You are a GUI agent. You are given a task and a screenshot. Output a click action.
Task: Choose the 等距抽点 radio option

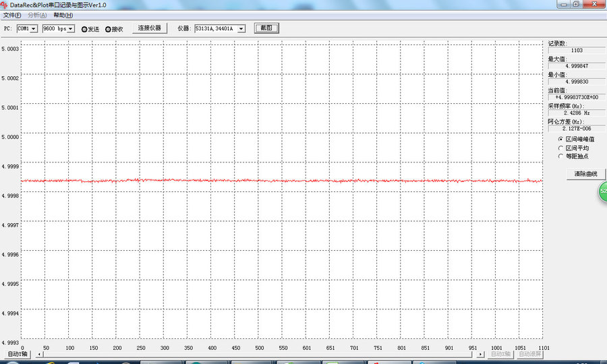point(560,156)
